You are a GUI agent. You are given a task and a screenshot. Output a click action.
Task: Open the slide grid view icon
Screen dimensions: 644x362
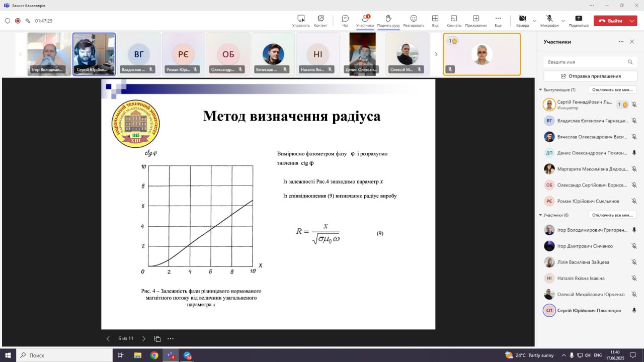pyautogui.click(x=157, y=339)
